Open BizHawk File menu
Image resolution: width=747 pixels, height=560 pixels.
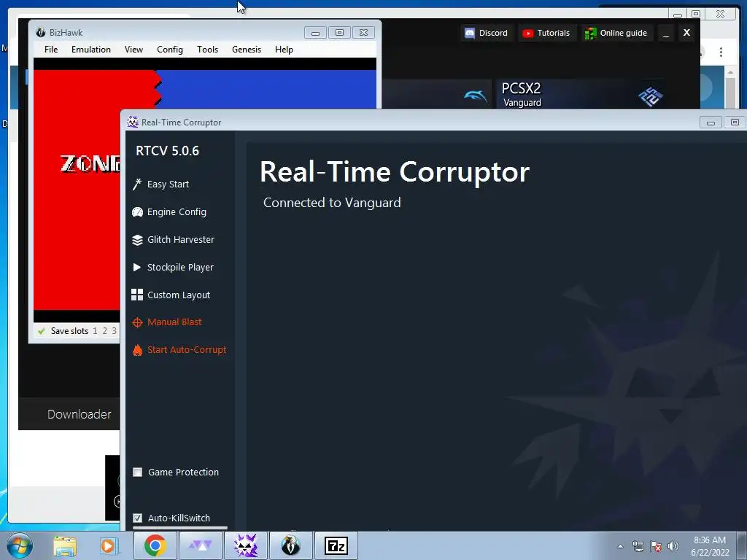pos(51,50)
